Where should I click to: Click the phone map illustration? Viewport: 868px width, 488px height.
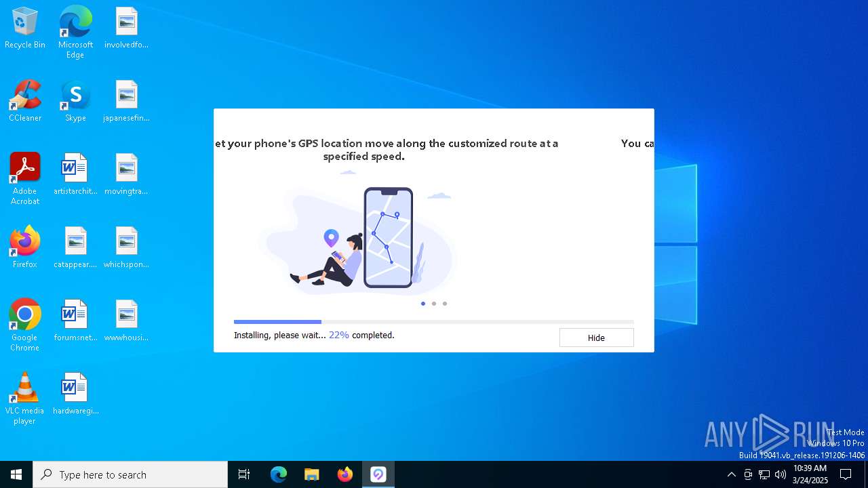click(388, 237)
